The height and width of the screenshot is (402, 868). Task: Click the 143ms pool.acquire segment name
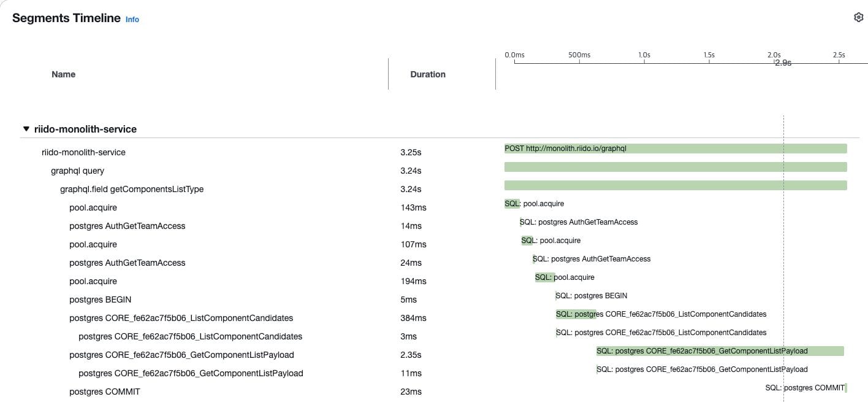click(x=93, y=207)
